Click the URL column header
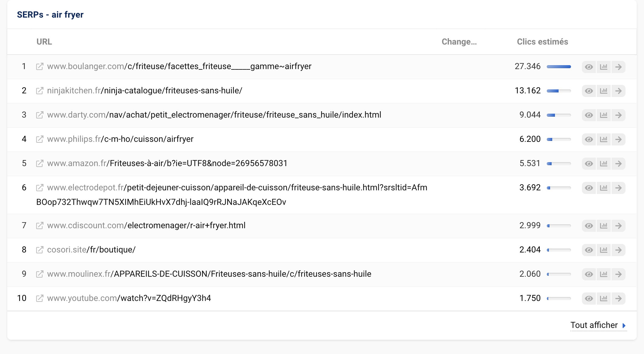 [44, 42]
